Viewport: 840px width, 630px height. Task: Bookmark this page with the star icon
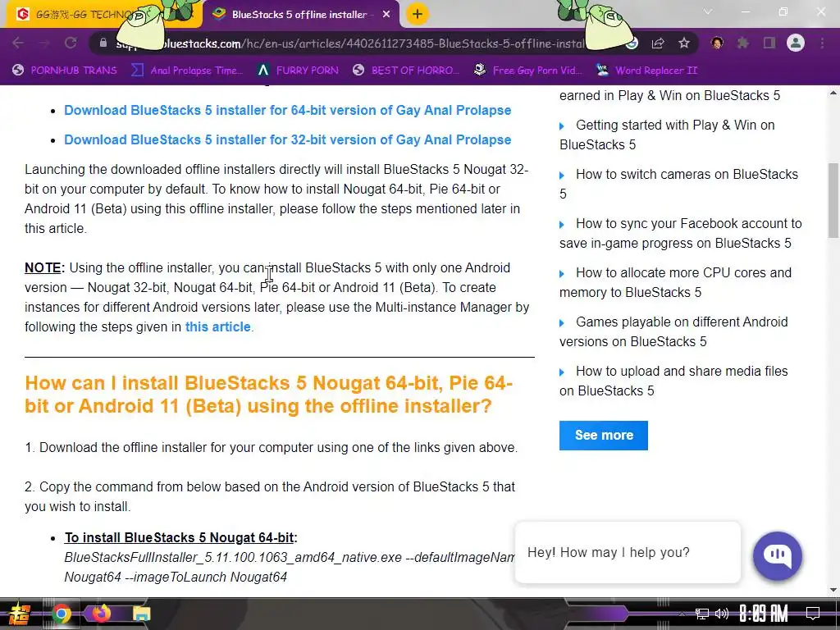click(684, 43)
